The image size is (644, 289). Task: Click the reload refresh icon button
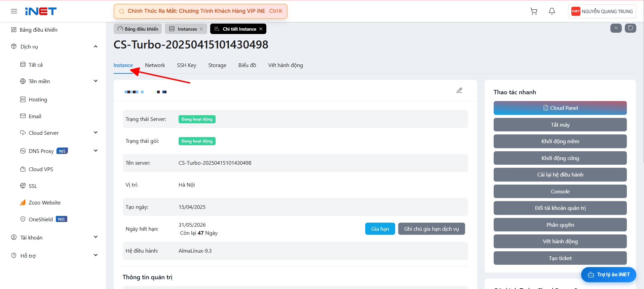coord(631,28)
